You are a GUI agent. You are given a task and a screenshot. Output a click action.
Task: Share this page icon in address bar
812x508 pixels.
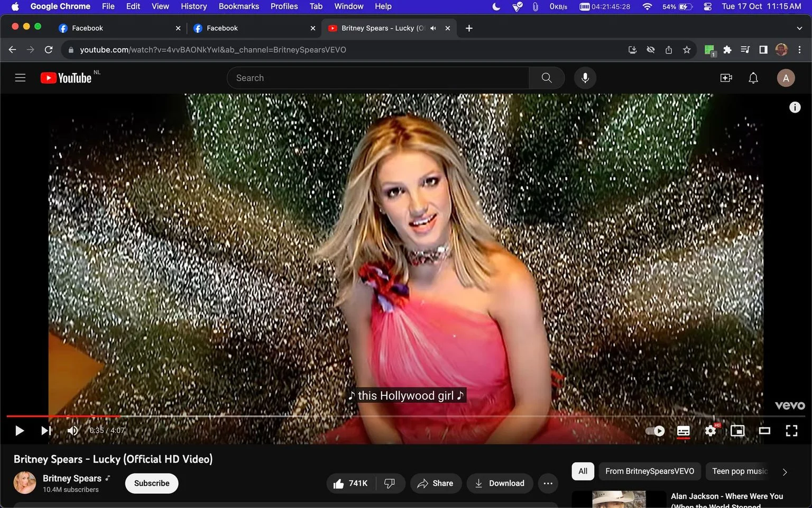tap(669, 50)
